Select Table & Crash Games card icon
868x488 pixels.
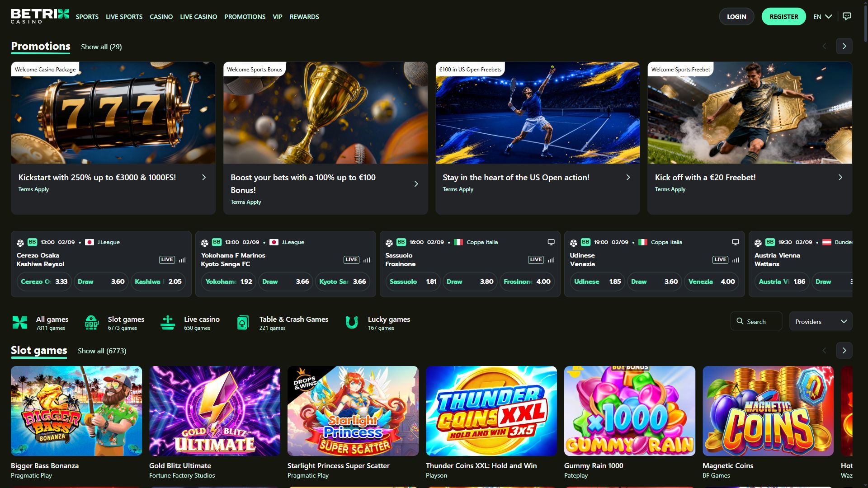tap(243, 323)
